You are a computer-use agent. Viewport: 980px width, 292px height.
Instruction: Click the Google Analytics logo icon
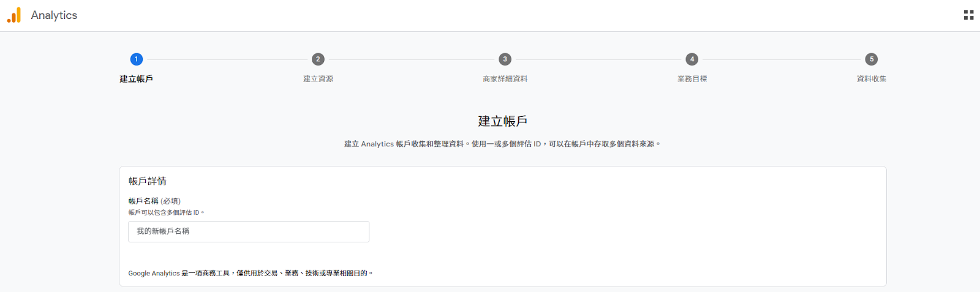click(14, 15)
